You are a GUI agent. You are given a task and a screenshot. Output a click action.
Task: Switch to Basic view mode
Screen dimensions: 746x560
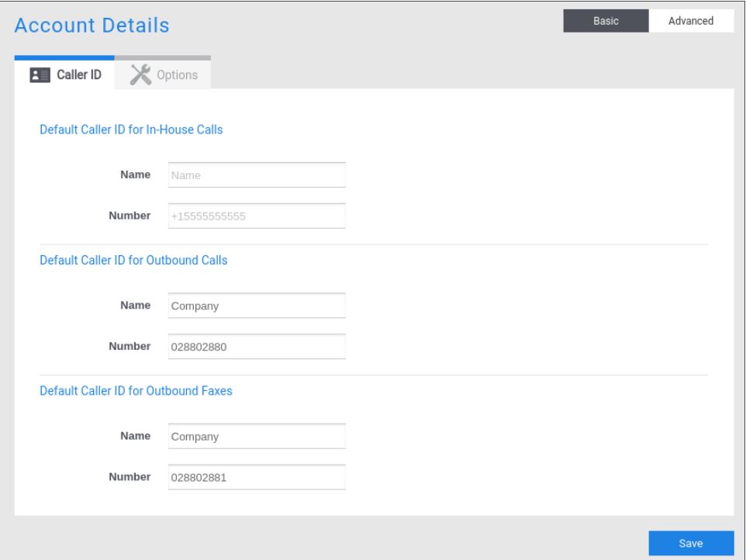606,21
